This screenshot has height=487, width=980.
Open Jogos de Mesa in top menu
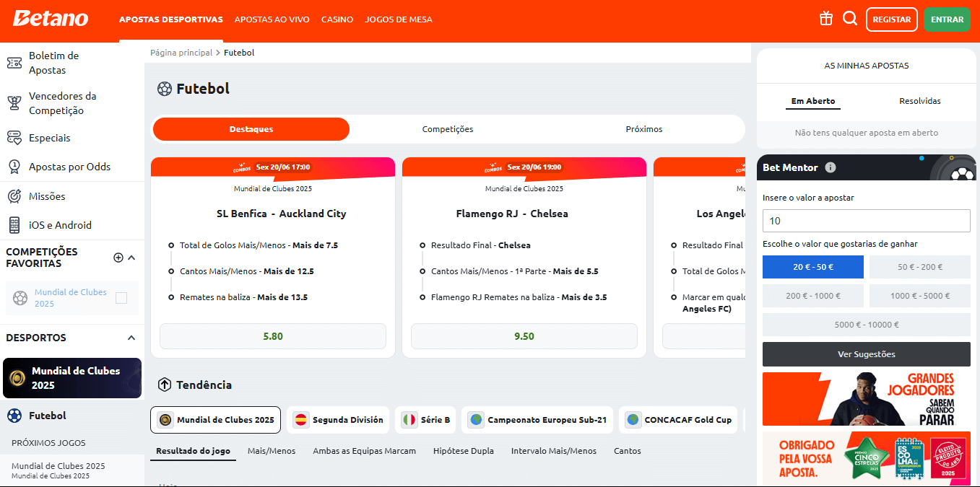pos(399,19)
